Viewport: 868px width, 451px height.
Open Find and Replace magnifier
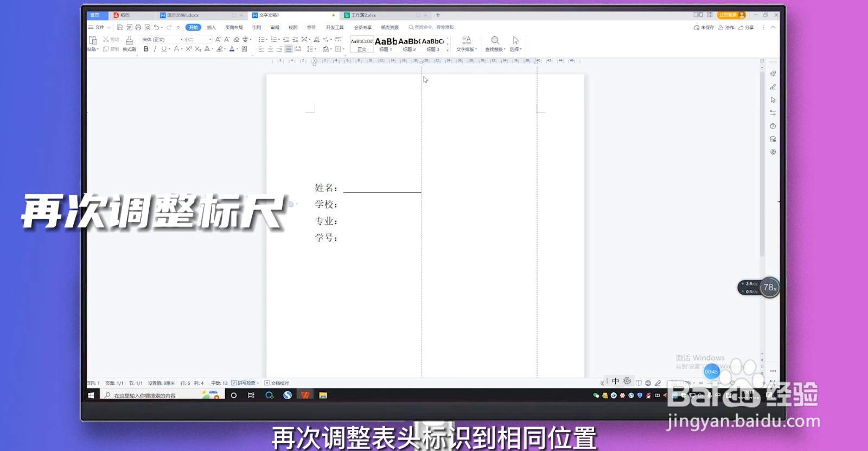click(x=495, y=44)
